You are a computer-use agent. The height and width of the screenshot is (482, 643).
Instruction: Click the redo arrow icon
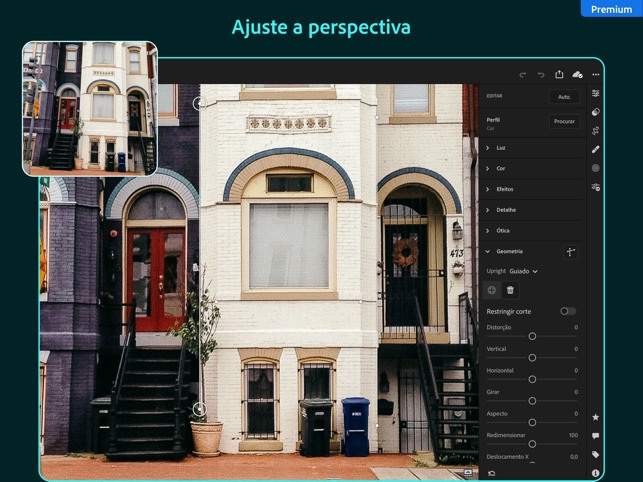[x=522, y=74]
